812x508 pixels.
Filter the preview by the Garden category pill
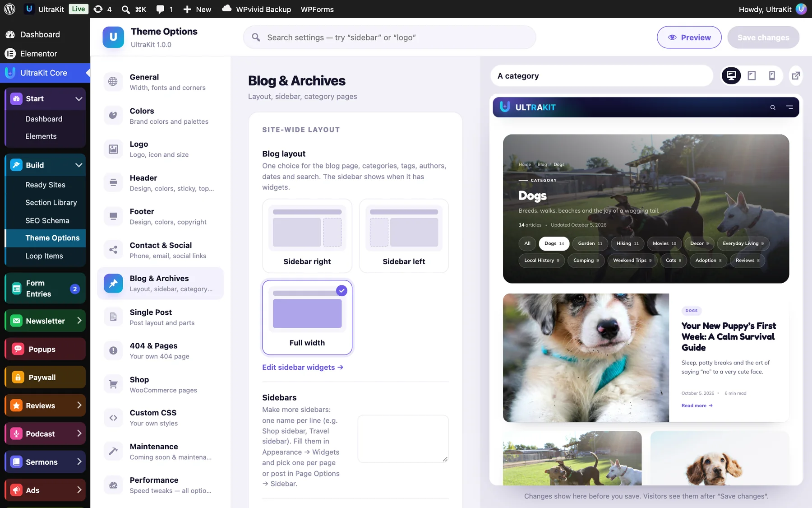click(x=590, y=243)
